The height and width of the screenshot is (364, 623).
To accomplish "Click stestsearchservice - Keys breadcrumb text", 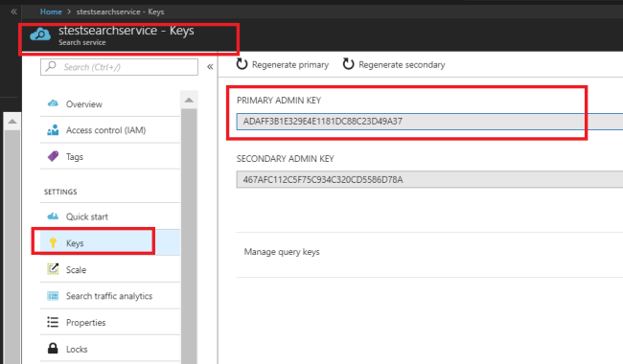I will click(x=120, y=11).
